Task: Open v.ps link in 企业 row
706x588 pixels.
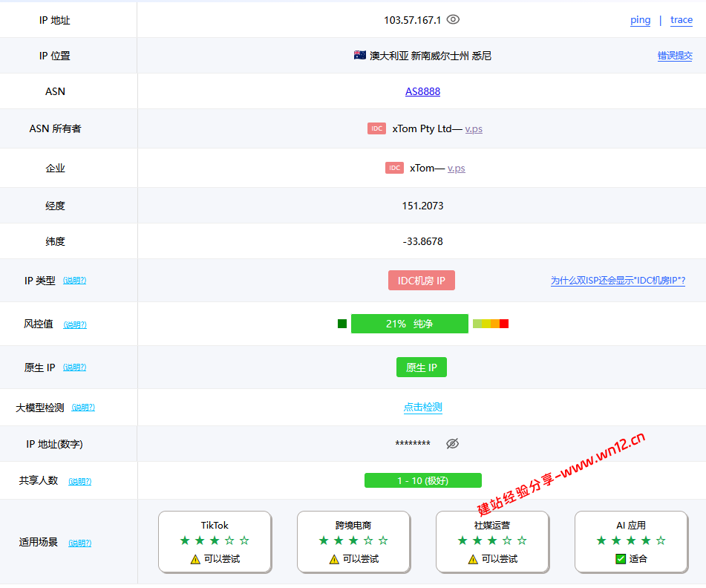Action: (x=456, y=169)
